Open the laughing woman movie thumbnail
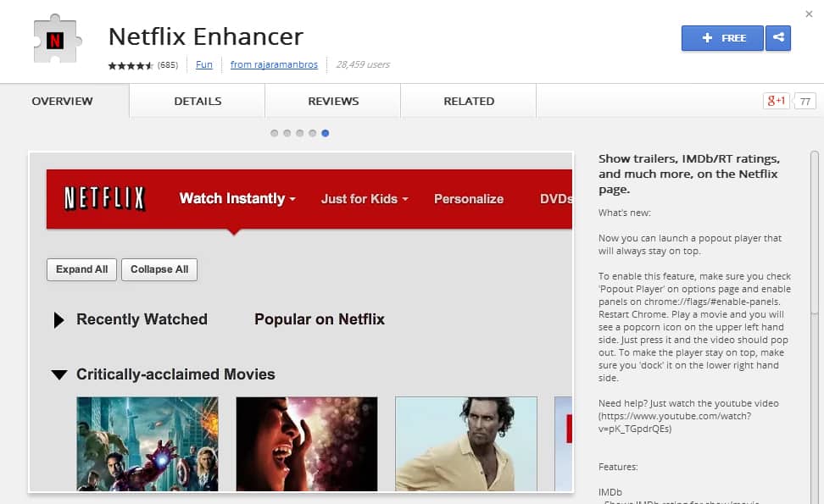824x504 pixels. 306,444
